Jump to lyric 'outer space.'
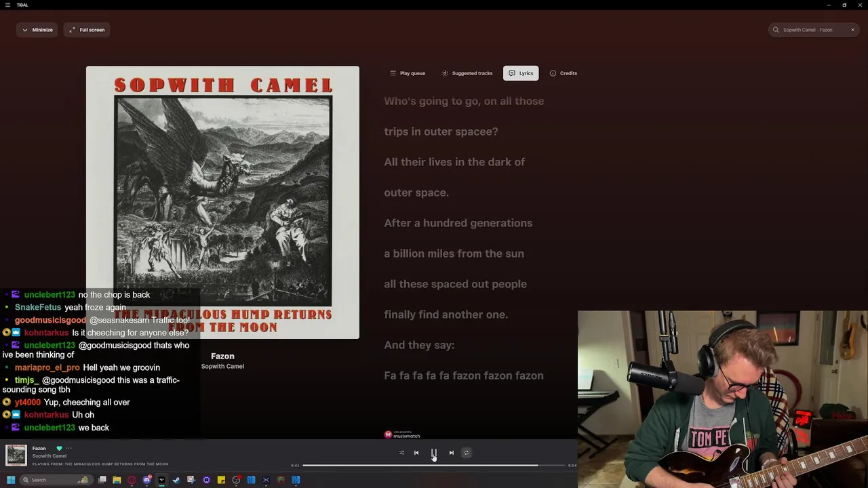This screenshot has height=488, width=868. [x=416, y=192]
